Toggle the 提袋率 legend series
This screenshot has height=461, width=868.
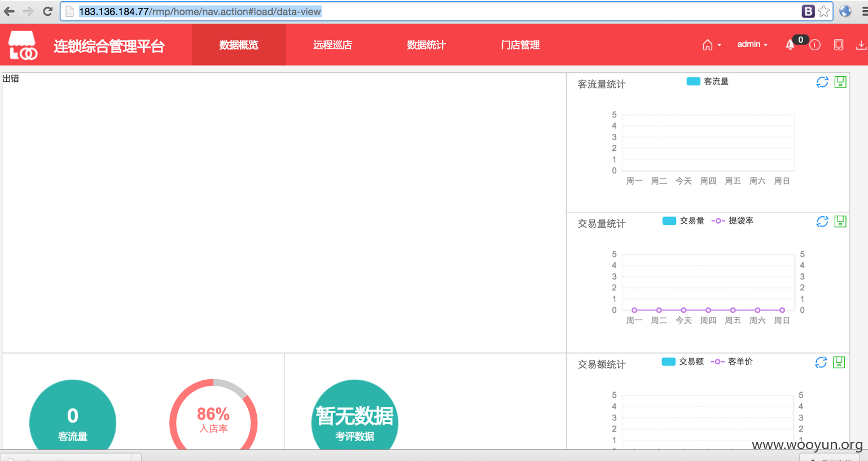(x=733, y=221)
